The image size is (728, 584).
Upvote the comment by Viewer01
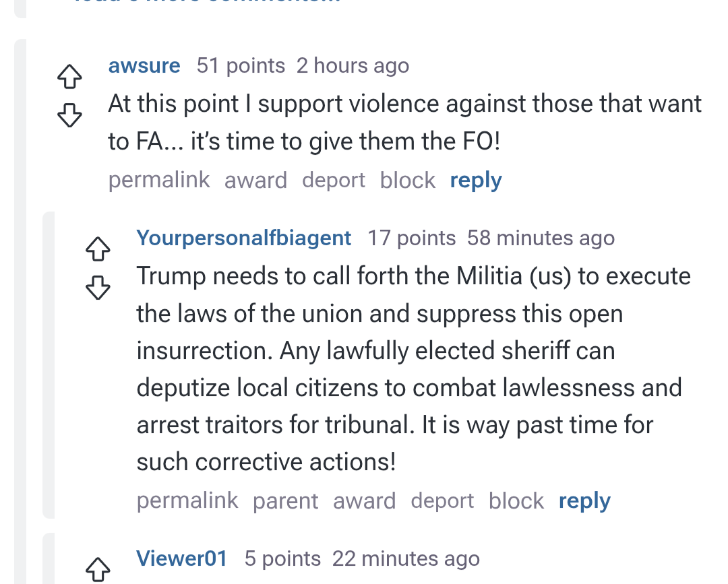click(x=98, y=570)
